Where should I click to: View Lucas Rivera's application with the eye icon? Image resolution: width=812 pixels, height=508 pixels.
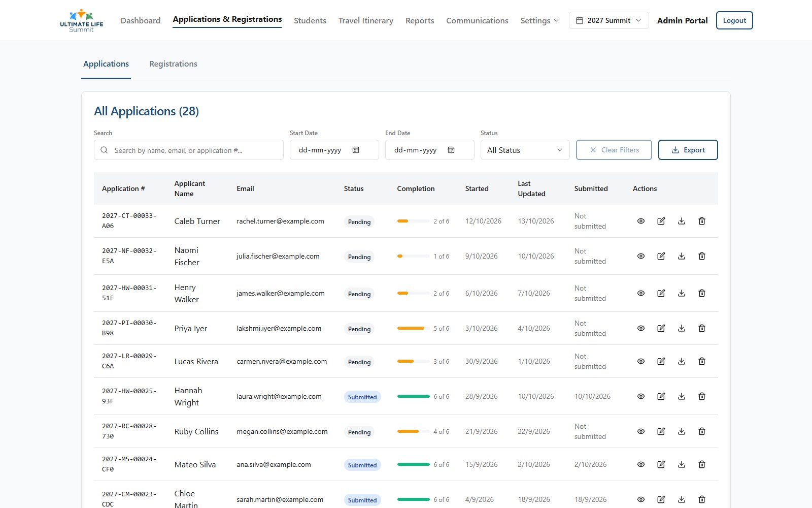[641, 361]
